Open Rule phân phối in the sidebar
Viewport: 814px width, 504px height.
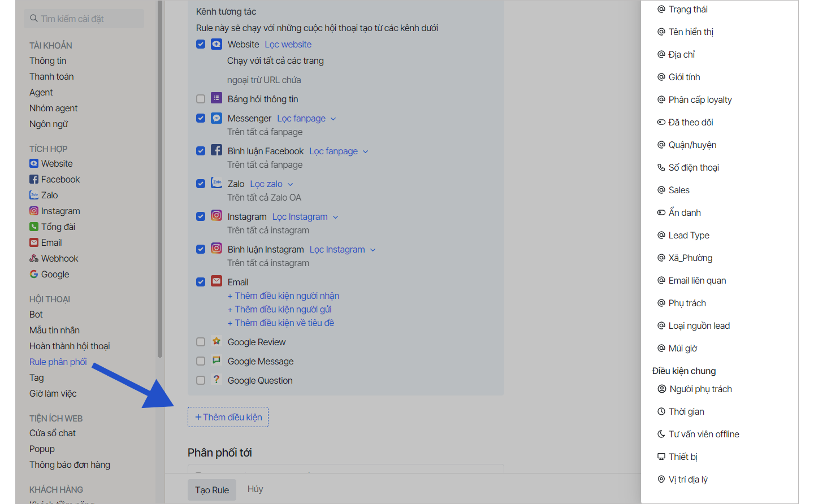click(x=58, y=362)
